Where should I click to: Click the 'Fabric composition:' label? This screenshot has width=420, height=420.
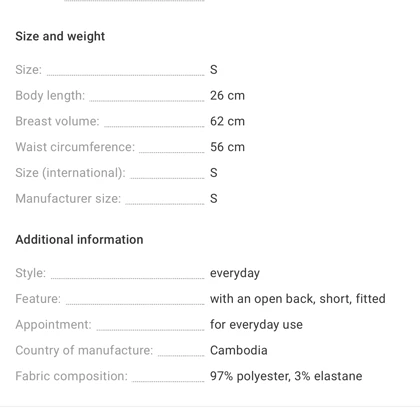tap(71, 376)
